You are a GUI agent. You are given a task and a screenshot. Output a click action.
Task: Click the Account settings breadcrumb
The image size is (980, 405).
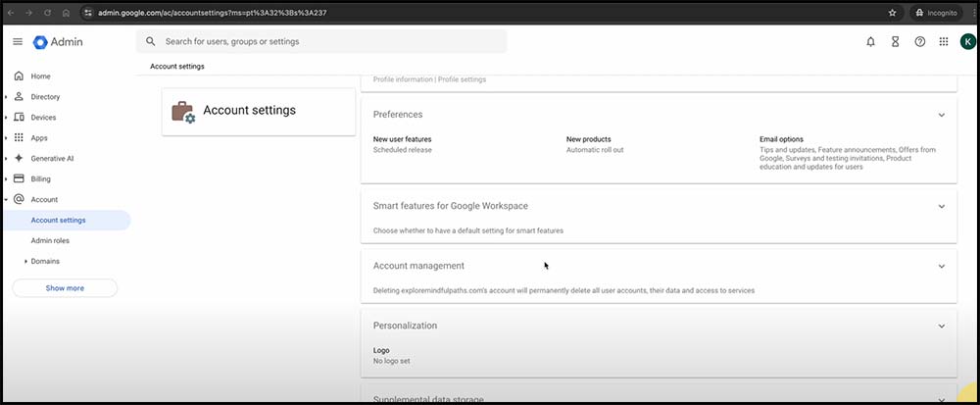click(176, 67)
